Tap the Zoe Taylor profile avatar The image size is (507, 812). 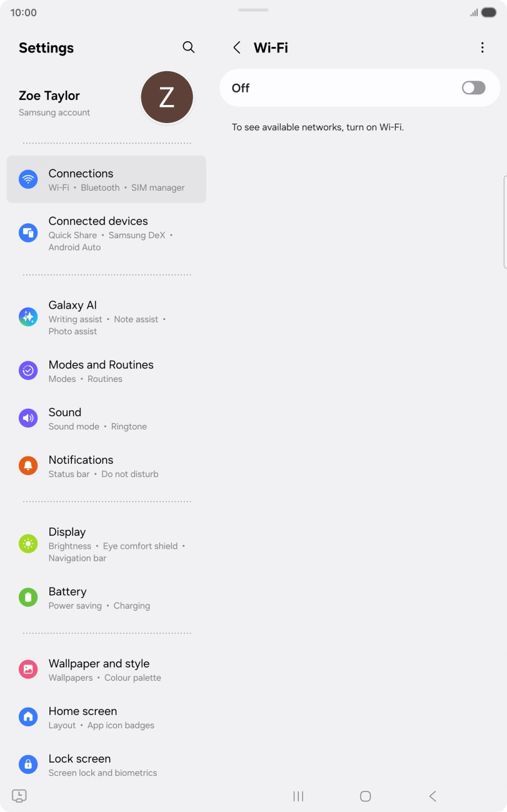point(166,98)
